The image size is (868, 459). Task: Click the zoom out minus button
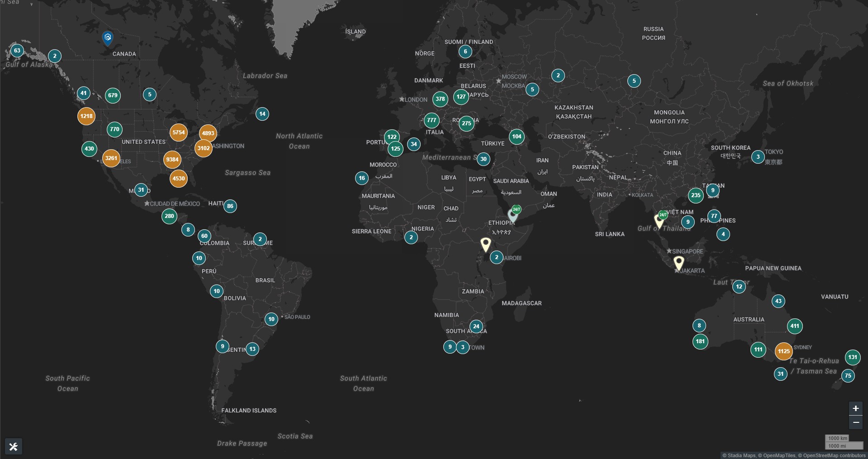click(855, 423)
